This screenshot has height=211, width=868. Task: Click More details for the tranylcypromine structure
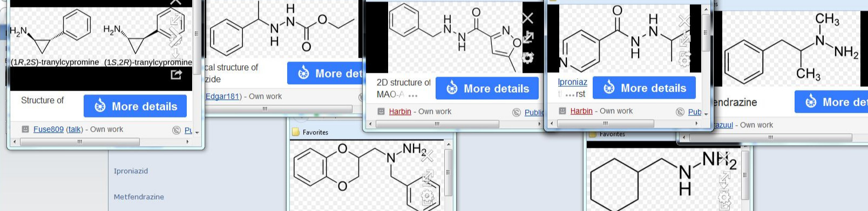[135, 106]
